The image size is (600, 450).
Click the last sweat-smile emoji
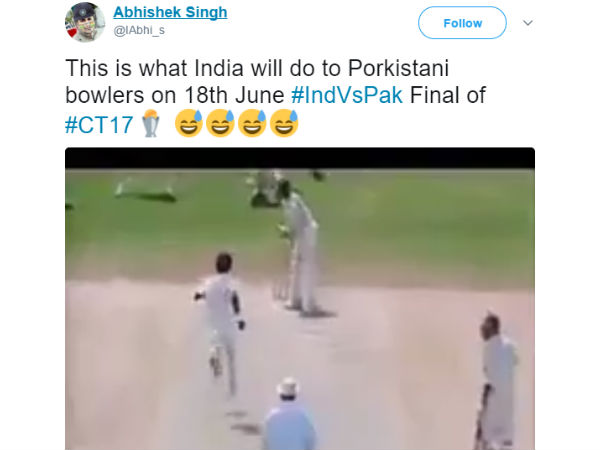[284, 123]
